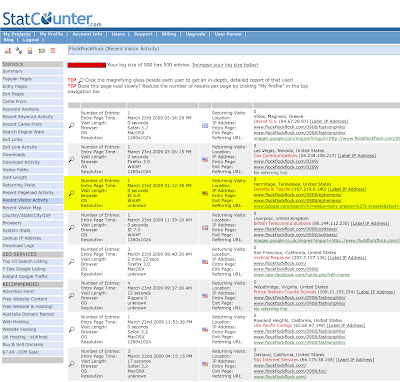Click the red trash delete icon
400x382 pixels.
[x=52, y=51]
